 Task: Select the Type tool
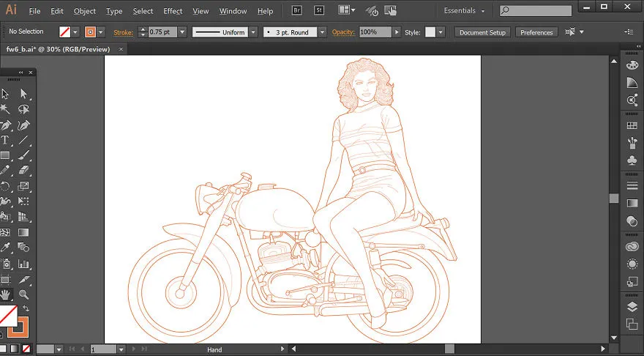(x=5, y=140)
